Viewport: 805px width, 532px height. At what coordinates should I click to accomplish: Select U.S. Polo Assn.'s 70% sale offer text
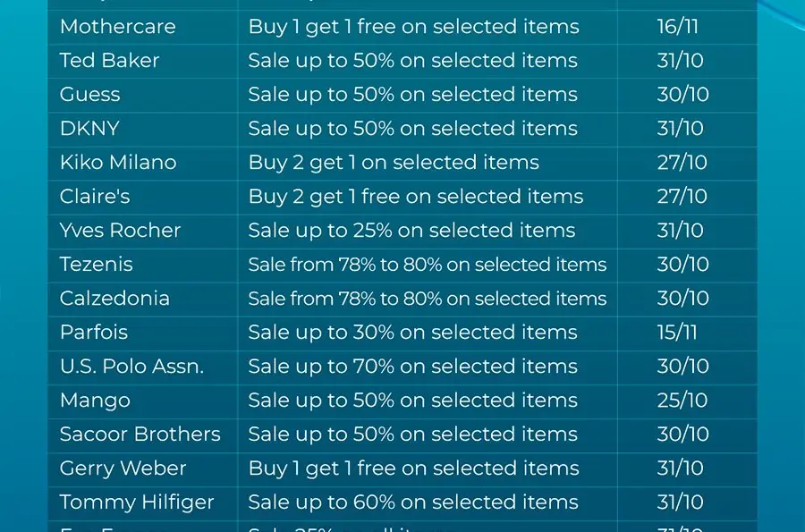(412, 367)
